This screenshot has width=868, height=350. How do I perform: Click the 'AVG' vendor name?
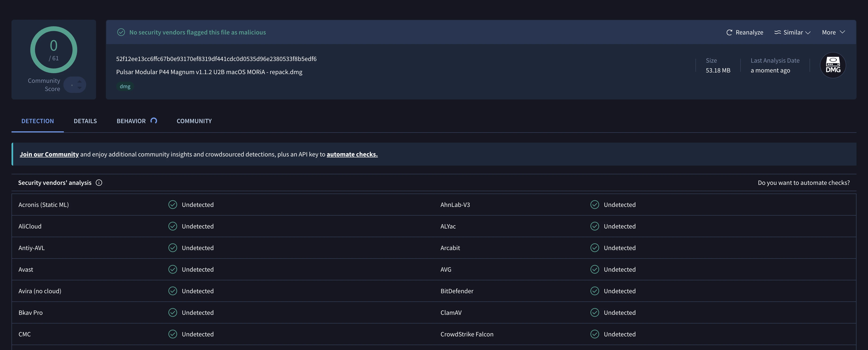click(446, 269)
